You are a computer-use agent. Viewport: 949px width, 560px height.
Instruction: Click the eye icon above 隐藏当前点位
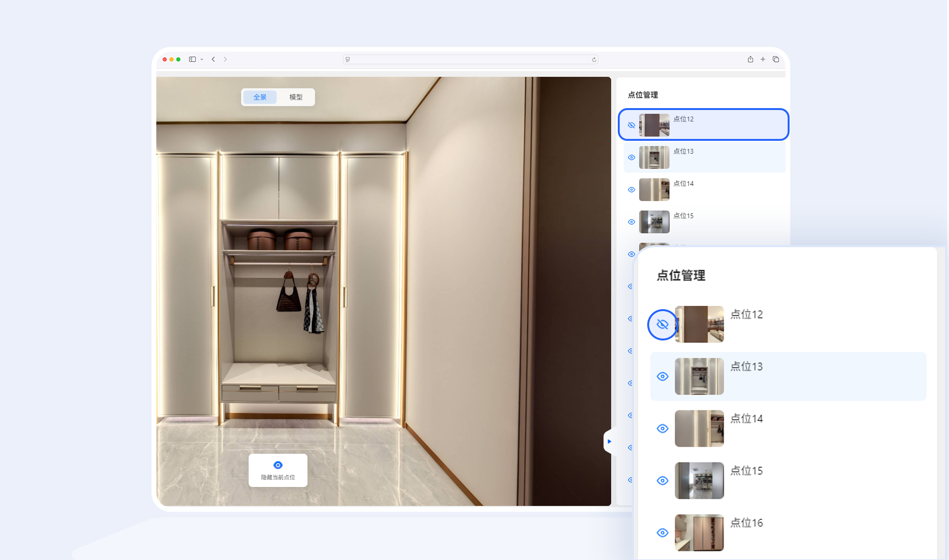pos(278,465)
